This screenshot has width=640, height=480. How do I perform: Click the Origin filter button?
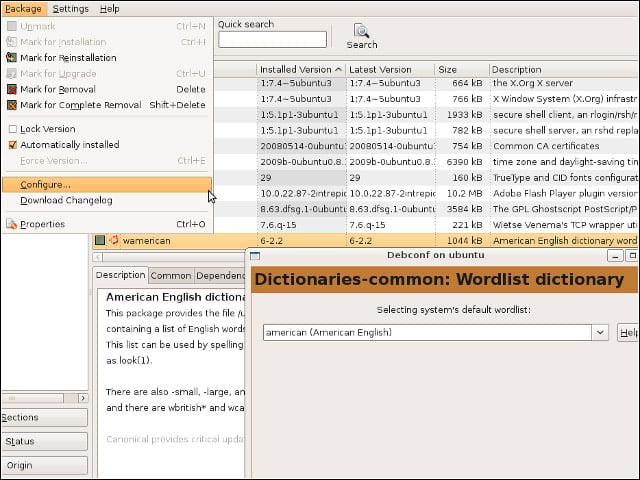click(44, 465)
